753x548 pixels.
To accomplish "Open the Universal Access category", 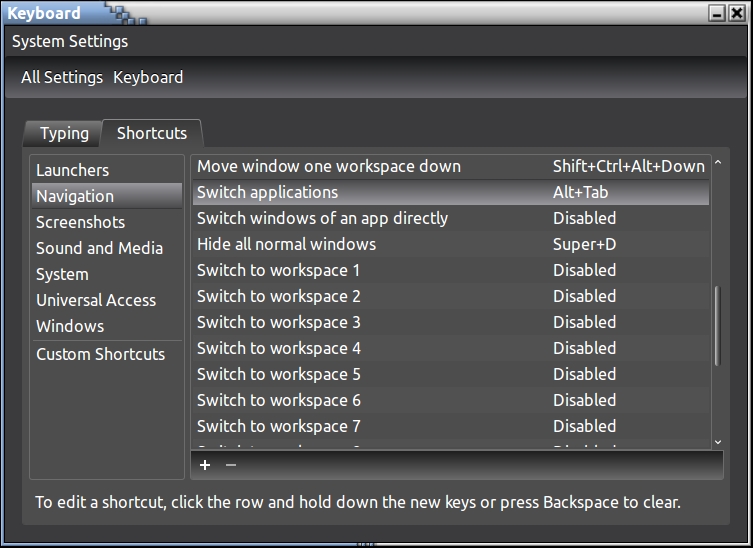I will (x=96, y=300).
